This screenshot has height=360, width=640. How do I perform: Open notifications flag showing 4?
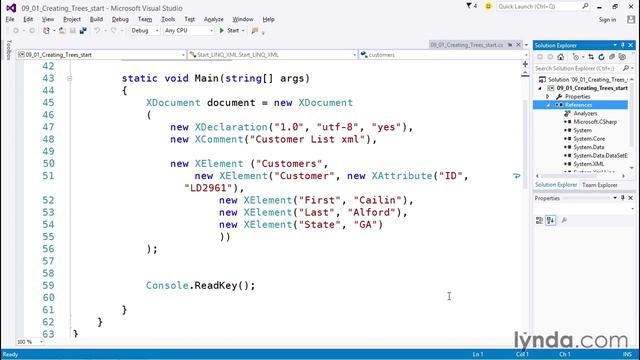pos(471,6)
